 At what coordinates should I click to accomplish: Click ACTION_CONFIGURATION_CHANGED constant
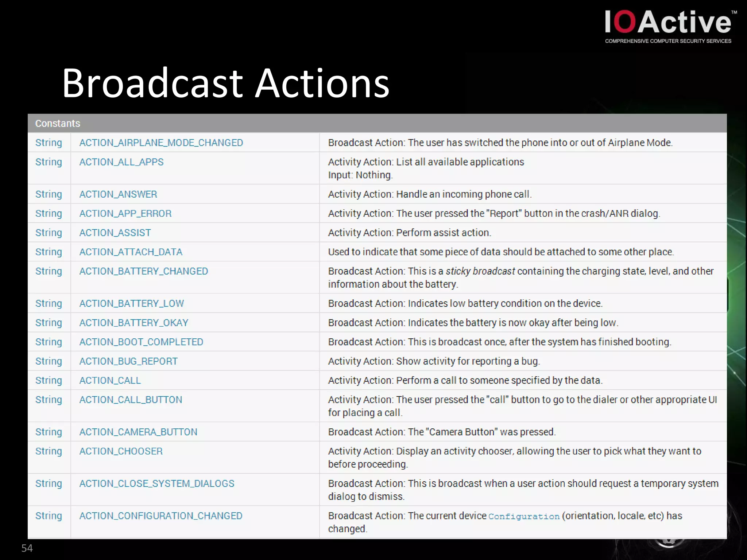[161, 516]
